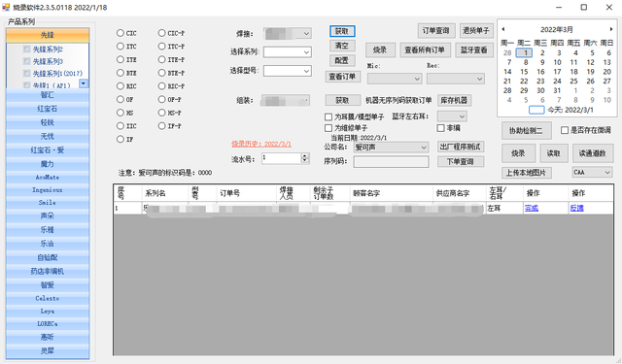Check the 先锋系列2 tree item box
622x364 pixels.
click(x=27, y=50)
